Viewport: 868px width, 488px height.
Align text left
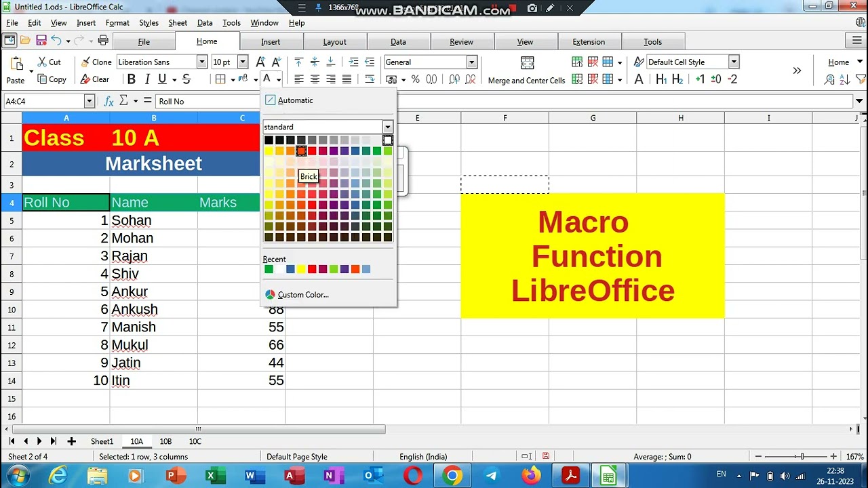pyautogui.click(x=298, y=79)
